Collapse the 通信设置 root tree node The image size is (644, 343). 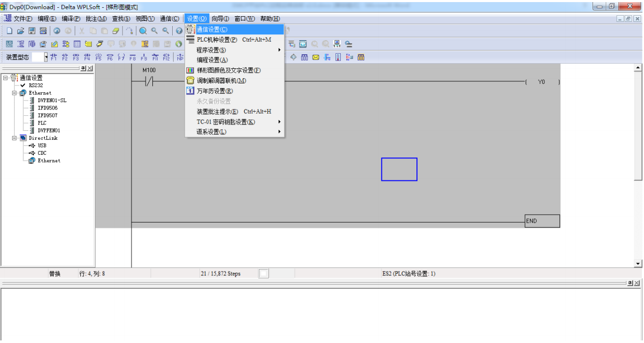point(5,78)
